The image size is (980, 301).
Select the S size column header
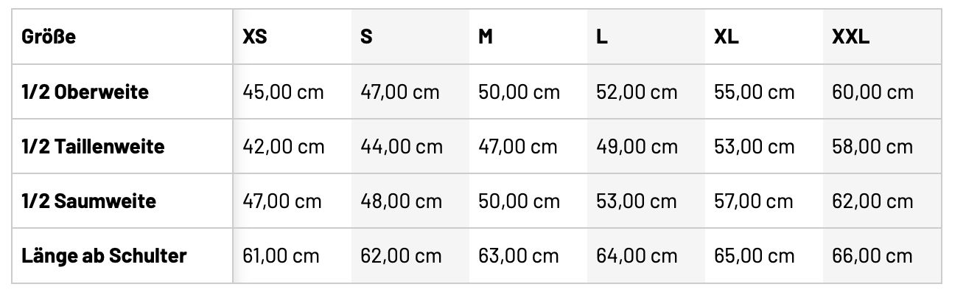pos(366,37)
